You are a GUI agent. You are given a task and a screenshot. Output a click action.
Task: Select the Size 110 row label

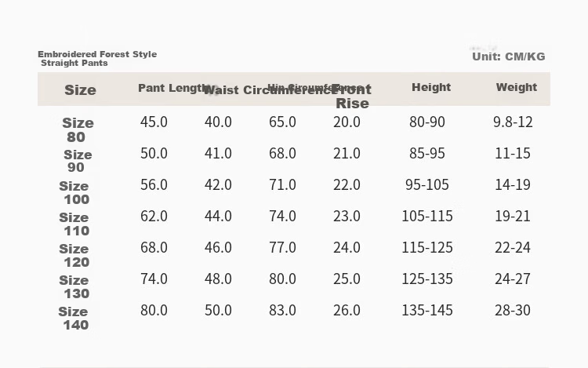[x=74, y=224]
